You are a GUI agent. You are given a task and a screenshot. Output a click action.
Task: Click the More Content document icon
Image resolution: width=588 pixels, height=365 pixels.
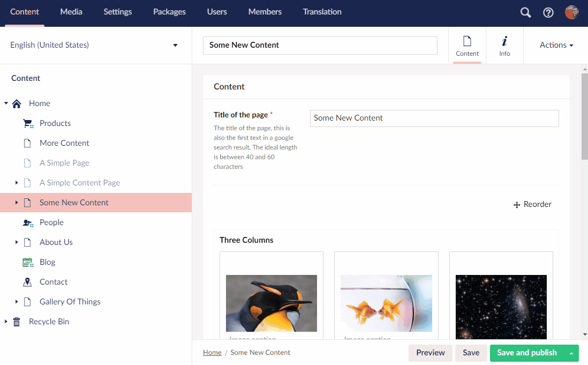(x=27, y=143)
